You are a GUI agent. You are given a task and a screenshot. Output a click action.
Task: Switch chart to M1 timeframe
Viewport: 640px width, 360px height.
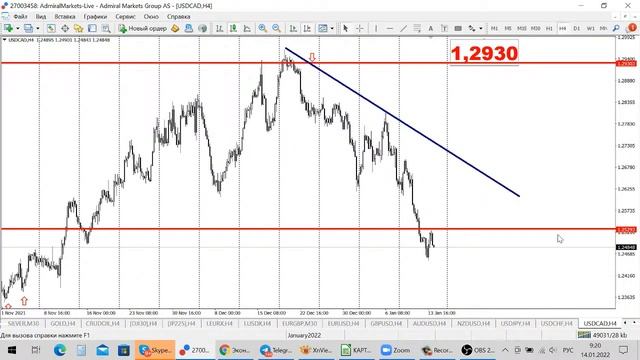click(x=494, y=28)
